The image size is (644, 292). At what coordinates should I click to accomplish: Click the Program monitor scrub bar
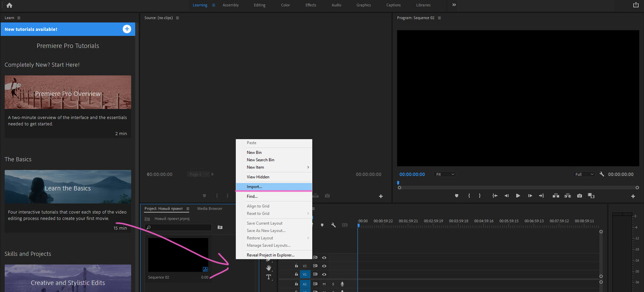click(518, 188)
